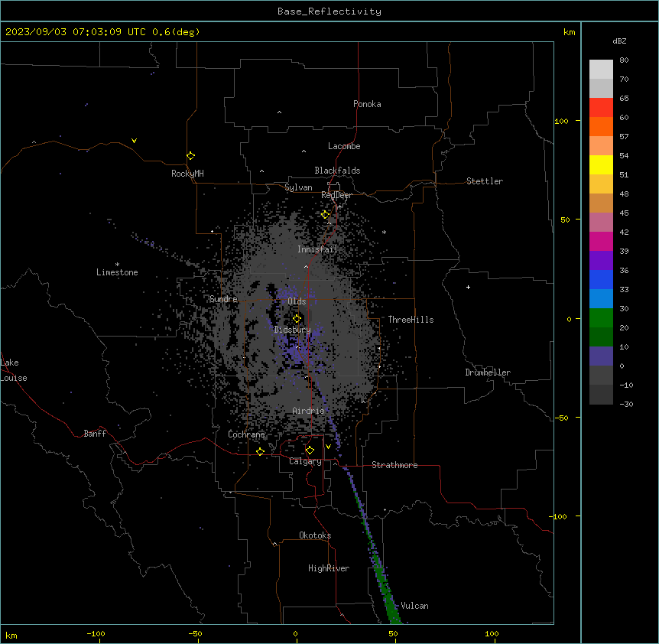Click the yellow diamond marker between Olds and Didsbury
This screenshot has height=644, width=659.
coord(297,319)
